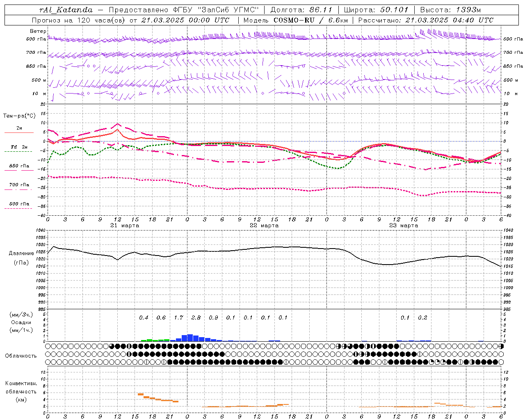
Task: Click the "Осадки" panel label
Action: click(21, 322)
